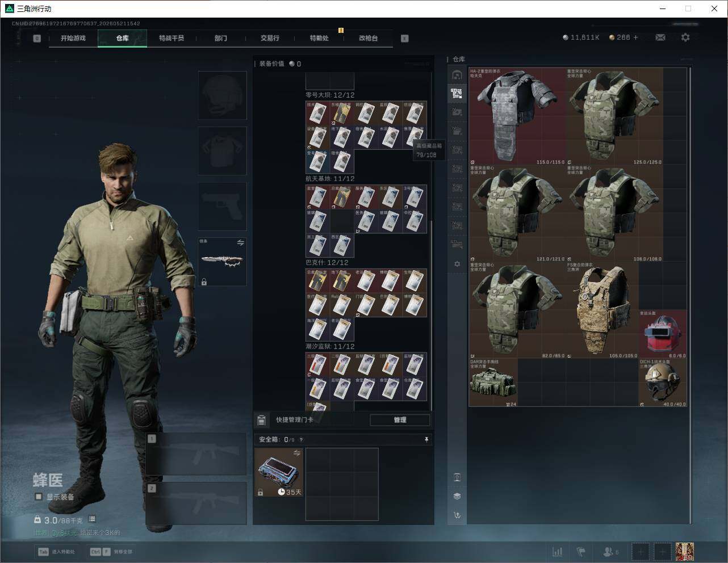This screenshot has width=728, height=563.
Task: Open the 部门 tab
Action: coord(221,38)
